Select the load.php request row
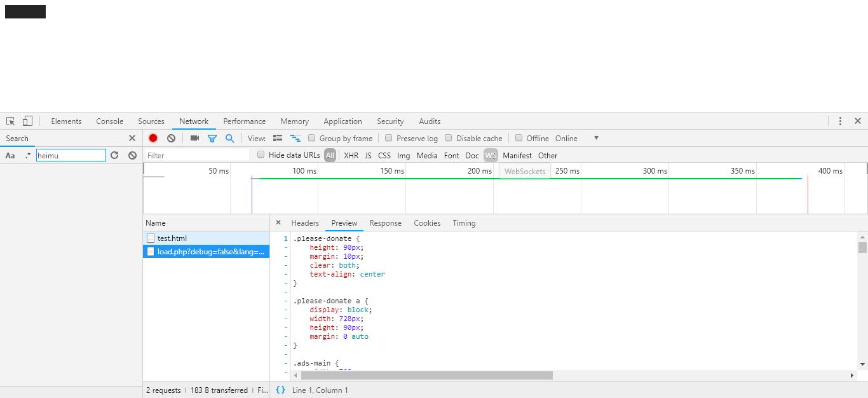This screenshot has height=398, width=868. tap(206, 252)
